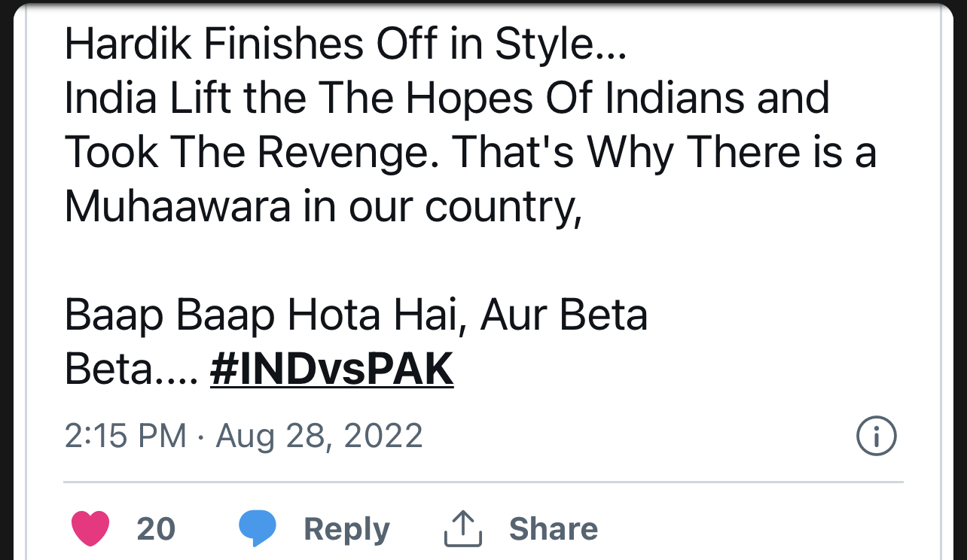This screenshot has height=560, width=967.
Task: Click the blue reply speech bubble icon
Action: coord(257,528)
